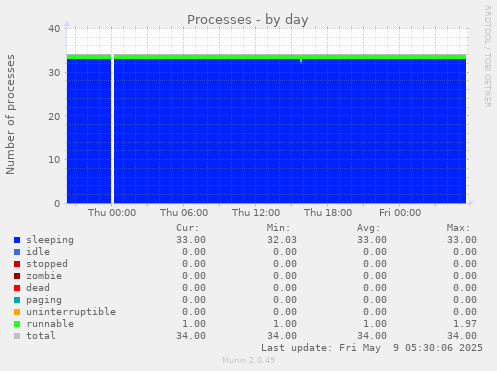This screenshot has height=371, width=497.
Task: Click the y-axis label 30
Action: (x=54, y=72)
